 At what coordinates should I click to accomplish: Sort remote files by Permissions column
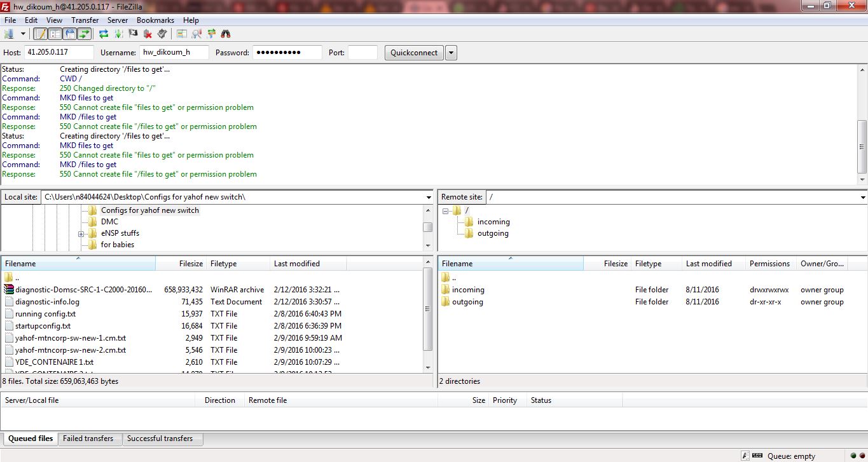tap(770, 264)
